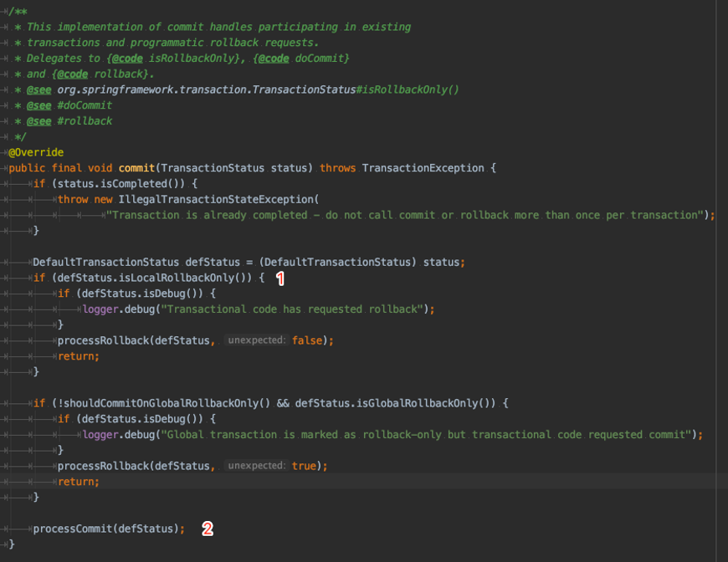Image resolution: width=728 pixels, height=562 pixels.
Task: Click the red number 1 marker
Action: click(x=280, y=278)
